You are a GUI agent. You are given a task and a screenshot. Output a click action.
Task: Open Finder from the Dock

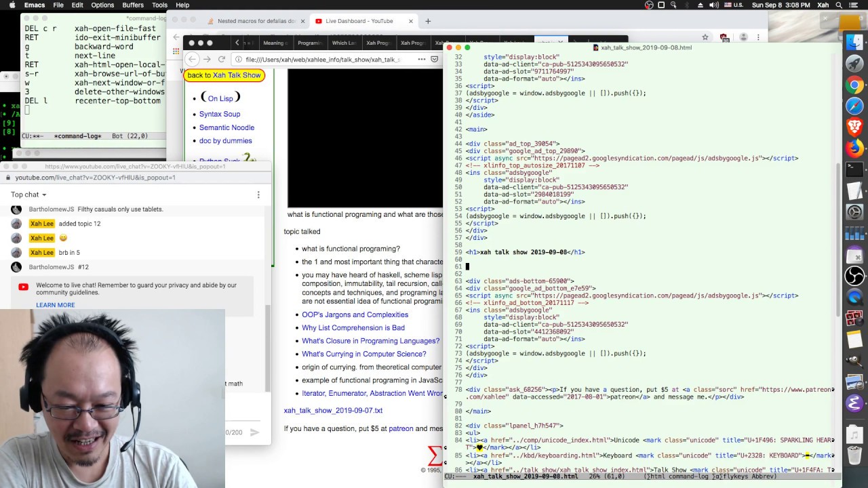[x=854, y=43]
